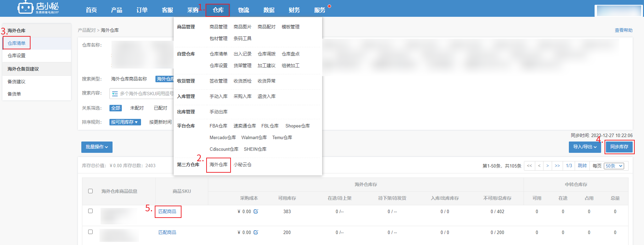Open 仓库设置 in the left sidebar
Viewport: 644px width, 245px height.
(x=16, y=56)
